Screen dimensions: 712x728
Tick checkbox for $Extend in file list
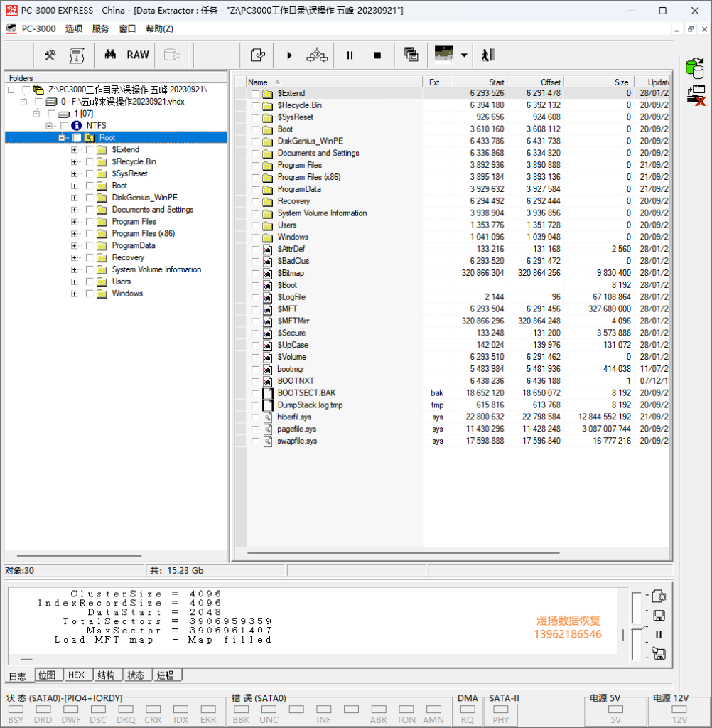pos(255,94)
